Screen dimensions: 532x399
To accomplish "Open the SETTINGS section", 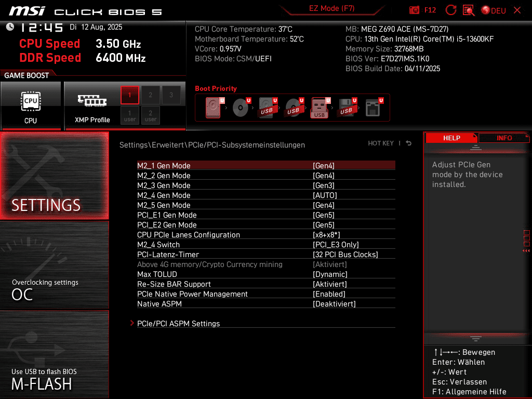I will point(54,176).
